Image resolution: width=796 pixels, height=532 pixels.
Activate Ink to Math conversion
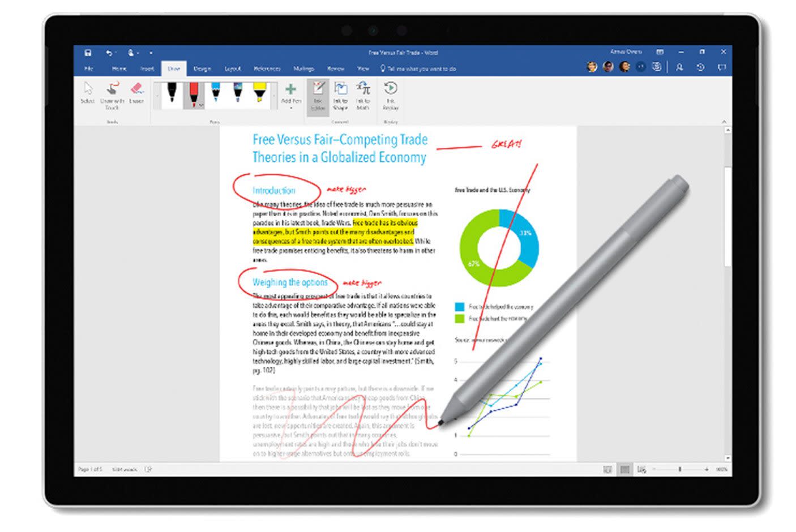tap(364, 95)
